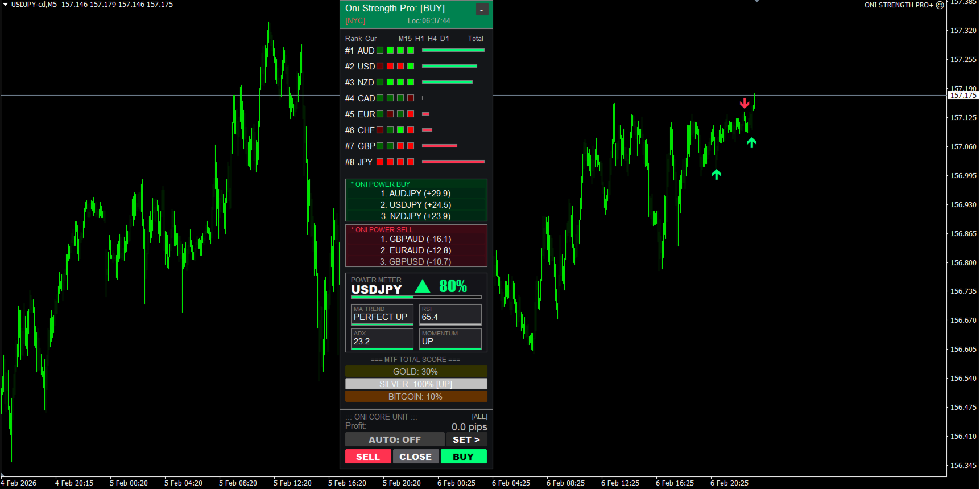This screenshot has width=980, height=489.
Task: Click the M15 column header
Action: click(405, 39)
